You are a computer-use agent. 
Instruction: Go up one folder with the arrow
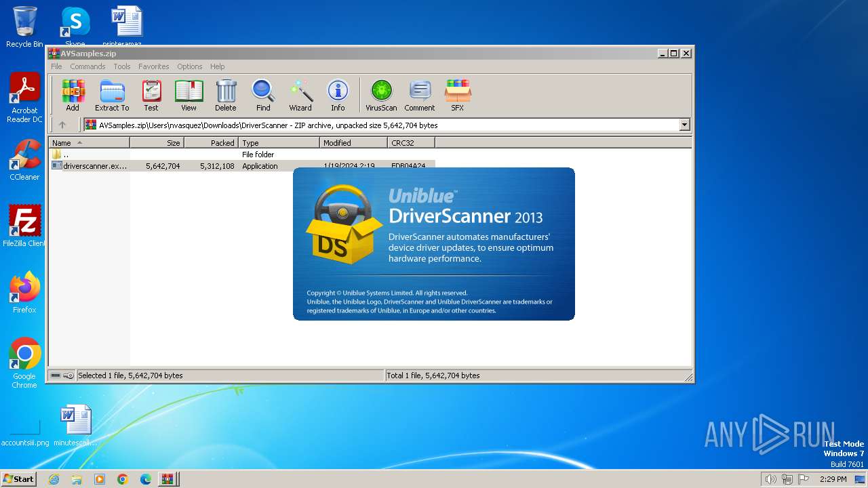click(x=62, y=125)
